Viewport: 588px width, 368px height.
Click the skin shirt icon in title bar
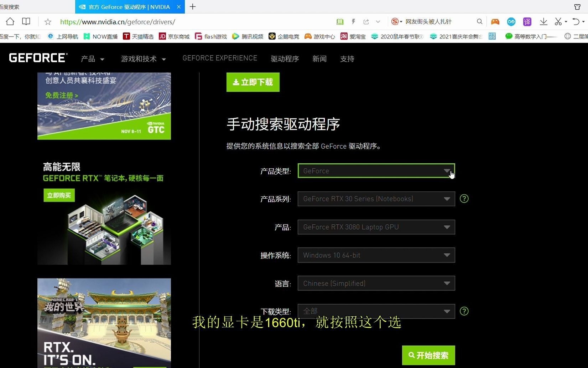577,7
